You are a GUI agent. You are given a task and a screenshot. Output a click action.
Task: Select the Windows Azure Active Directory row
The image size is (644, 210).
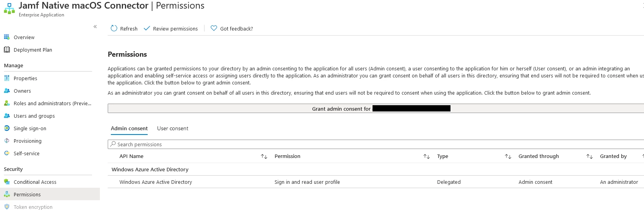376,182
